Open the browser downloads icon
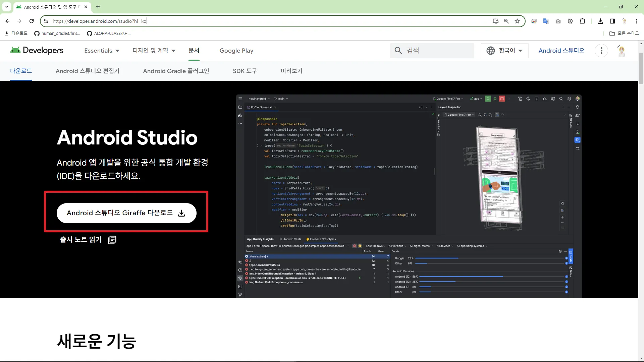Screen dimensions: 644x362 click(x=600, y=21)
